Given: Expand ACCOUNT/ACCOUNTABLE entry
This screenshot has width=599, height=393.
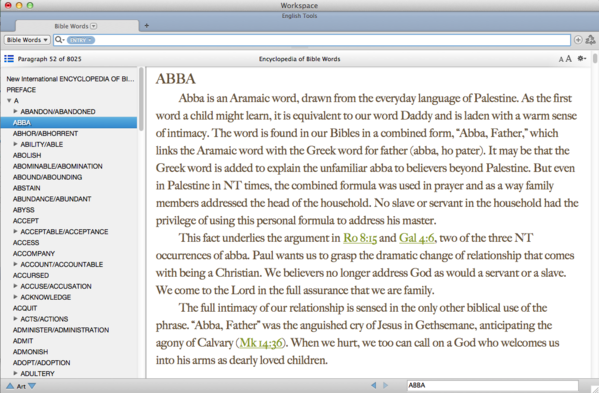Looking at the screenshot, I should tap(15, 264).
